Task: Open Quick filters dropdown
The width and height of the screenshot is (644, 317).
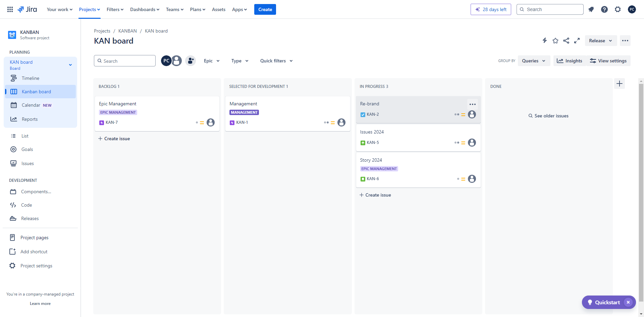Action: 276,61
